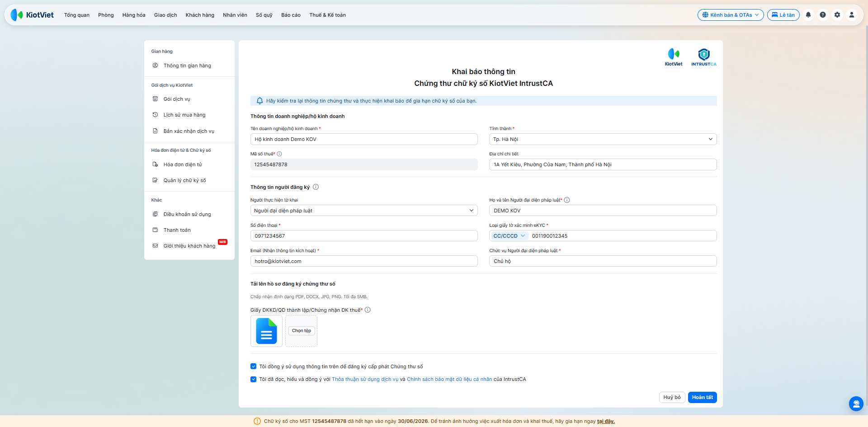Screen dimensions: 868x427
Task: Open the Thuế & Kế toán menu
Action: point(328,15)
